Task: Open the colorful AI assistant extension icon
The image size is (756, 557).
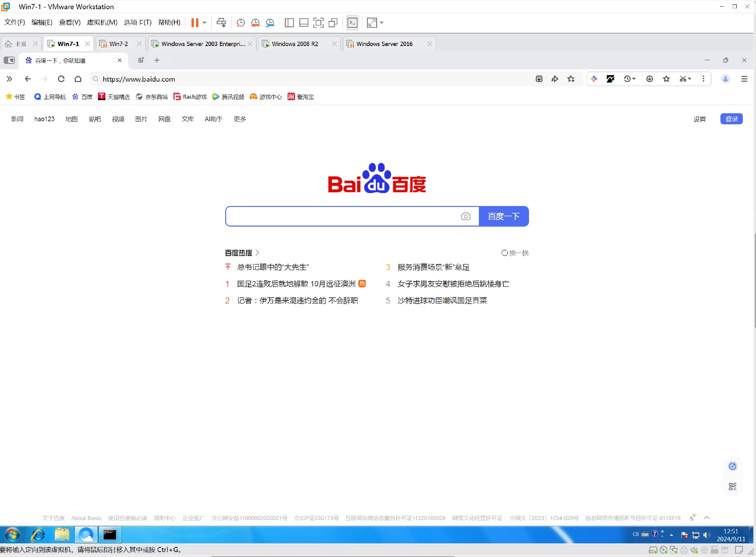Action: pyautogui.click(x=594, y=79)
